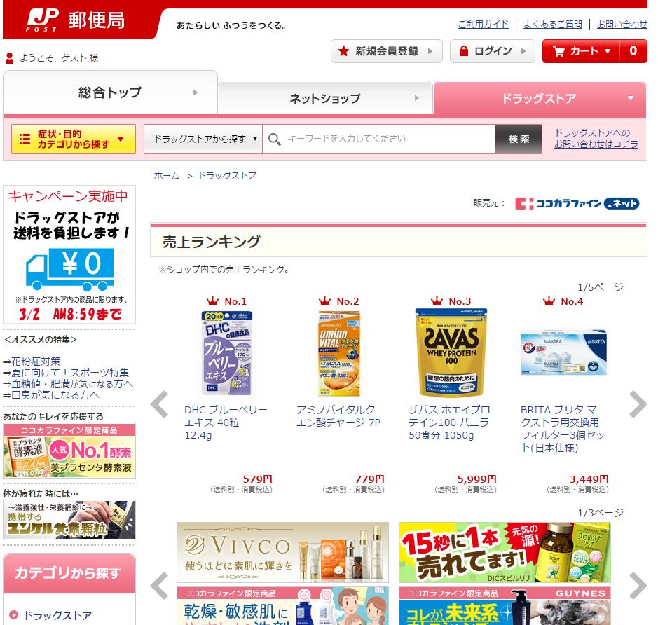Image resolution: width=672 pixels, height=625 pixels.
Task: Expand the 症状・目的カテゴリから探す dropdown
Action: click(74, 139)
